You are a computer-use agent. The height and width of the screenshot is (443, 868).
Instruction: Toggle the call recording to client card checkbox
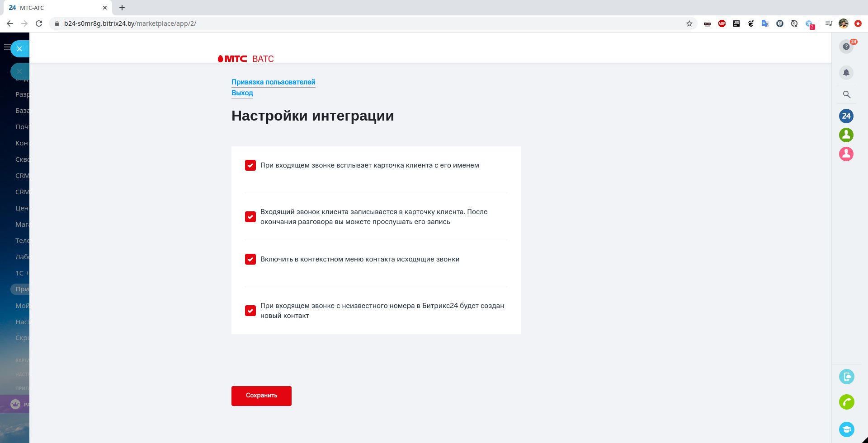250,217
